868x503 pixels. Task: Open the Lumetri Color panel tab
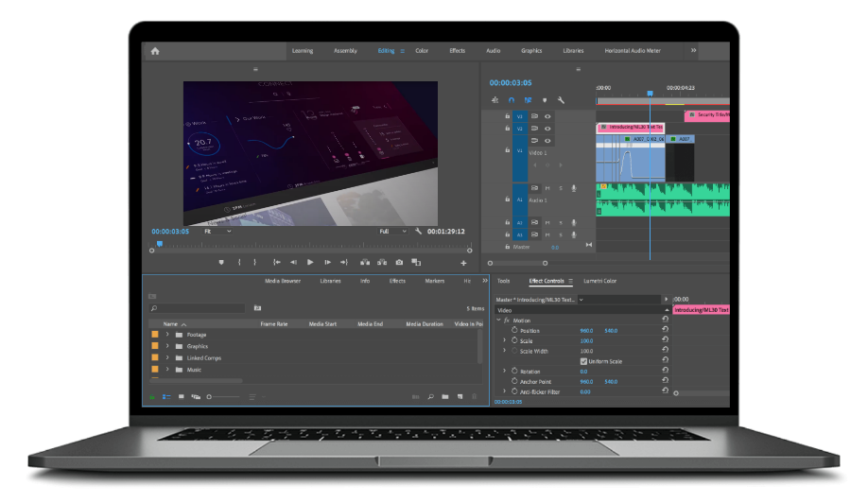599,281
